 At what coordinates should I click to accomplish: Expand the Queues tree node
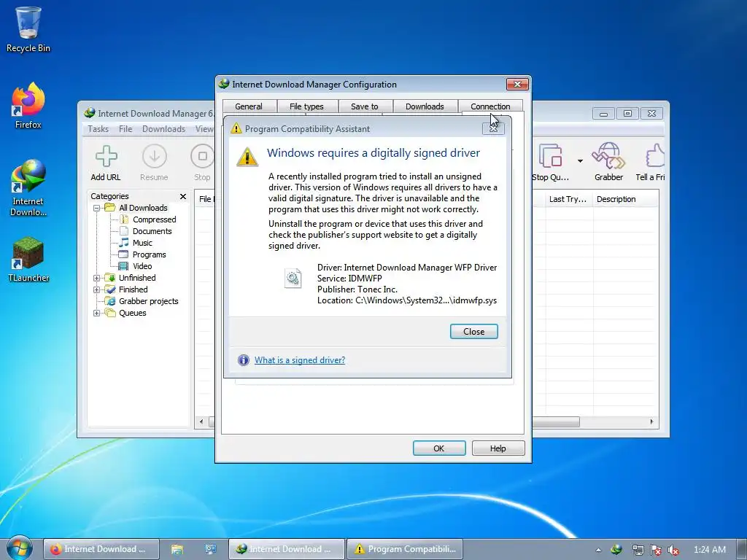click(x=96, y=313)
